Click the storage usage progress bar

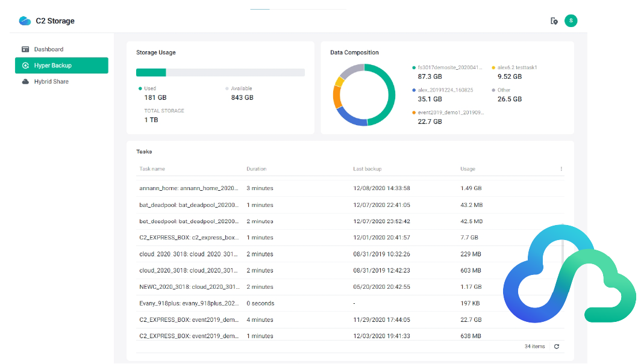[x=220, y=73]
